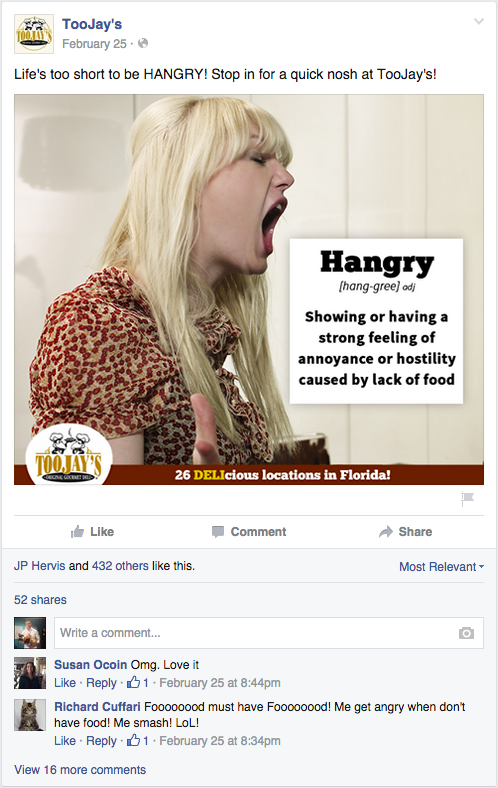Screen dimensions: 498x788
Task: Click the public globe privacy icon
Action: (143, 44)
